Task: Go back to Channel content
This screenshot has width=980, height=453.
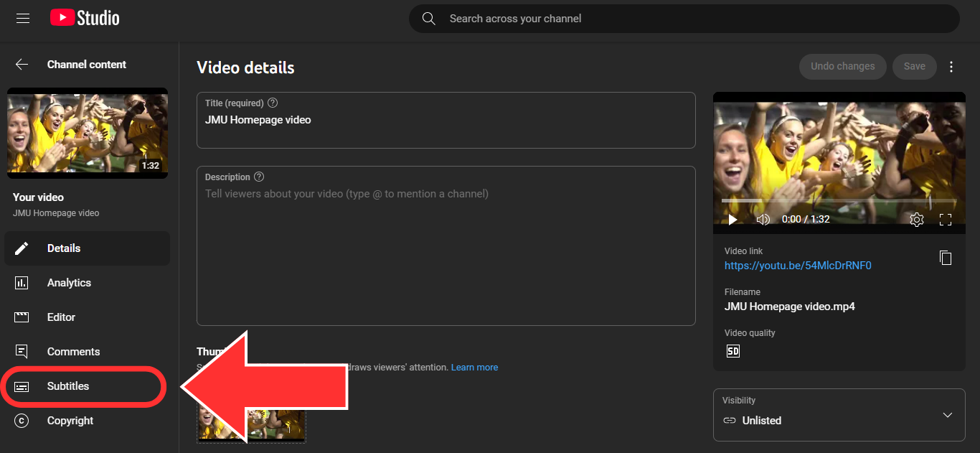Action: pyautogui.click(x=22, y=65)
